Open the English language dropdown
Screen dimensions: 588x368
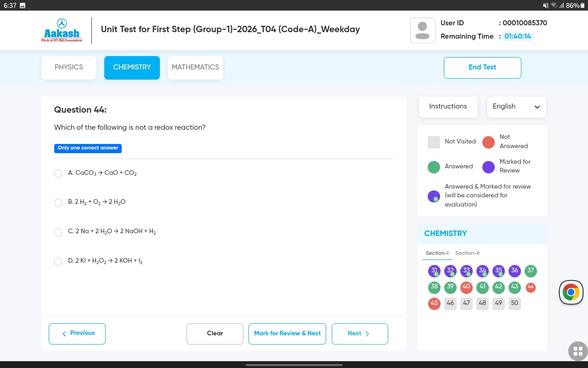(516, 107)
